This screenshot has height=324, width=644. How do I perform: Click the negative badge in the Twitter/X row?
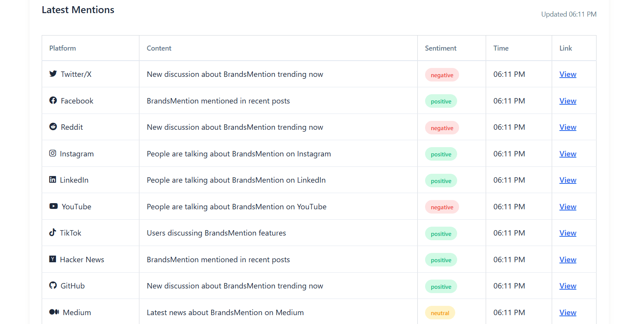[x=442, y=75]
